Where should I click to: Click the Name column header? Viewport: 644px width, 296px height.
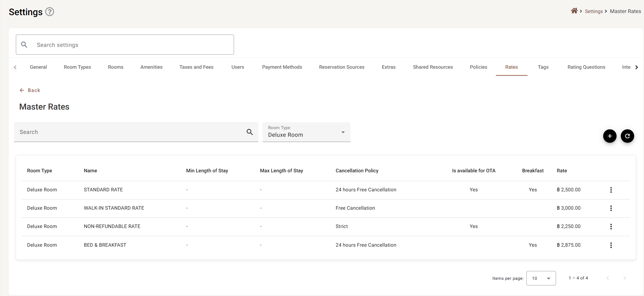click(x=90, y=171)
